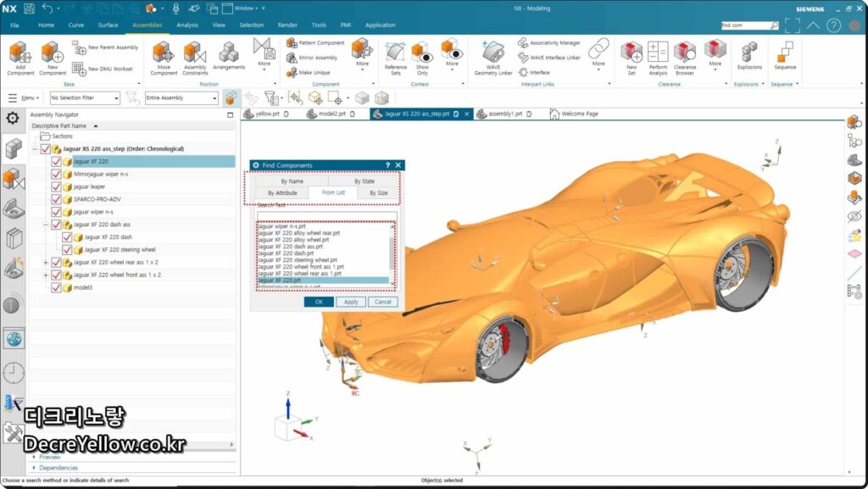The width and height of the screenshot is (868, 489).
Task: Open the File menu
Action: (x=15, y=25)
